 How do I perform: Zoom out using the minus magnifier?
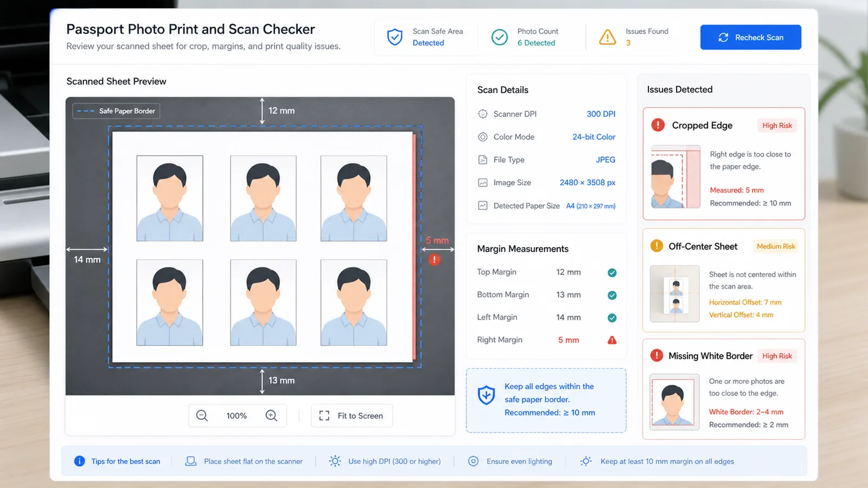tap(202, 415)
